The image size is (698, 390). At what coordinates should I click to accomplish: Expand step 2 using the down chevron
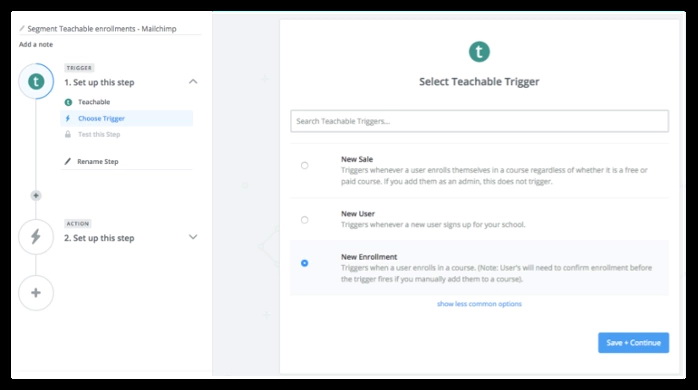[193, 237]
